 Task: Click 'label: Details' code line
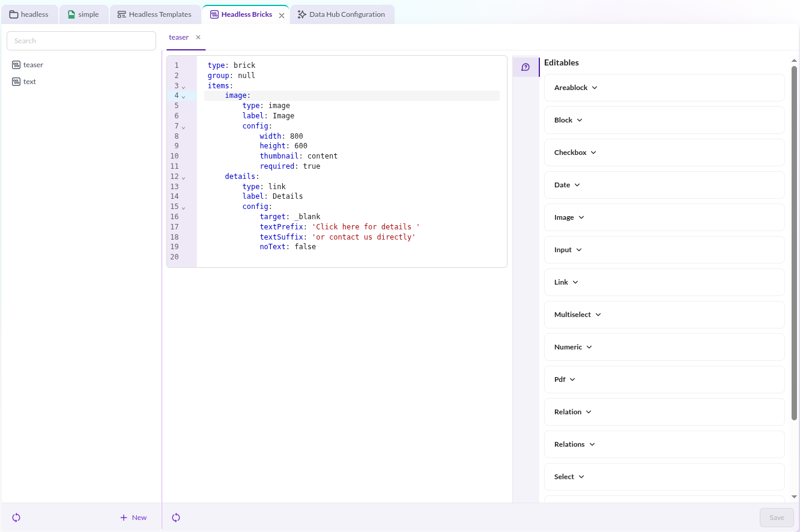point(273,196)
